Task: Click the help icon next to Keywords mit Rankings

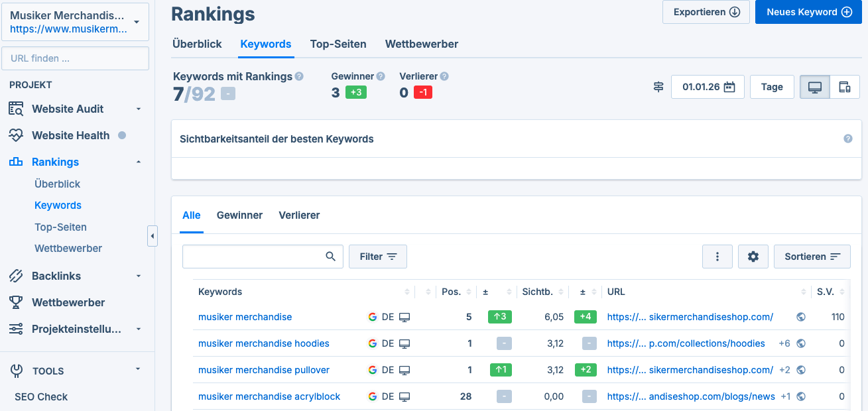Action: coord(299,76)
